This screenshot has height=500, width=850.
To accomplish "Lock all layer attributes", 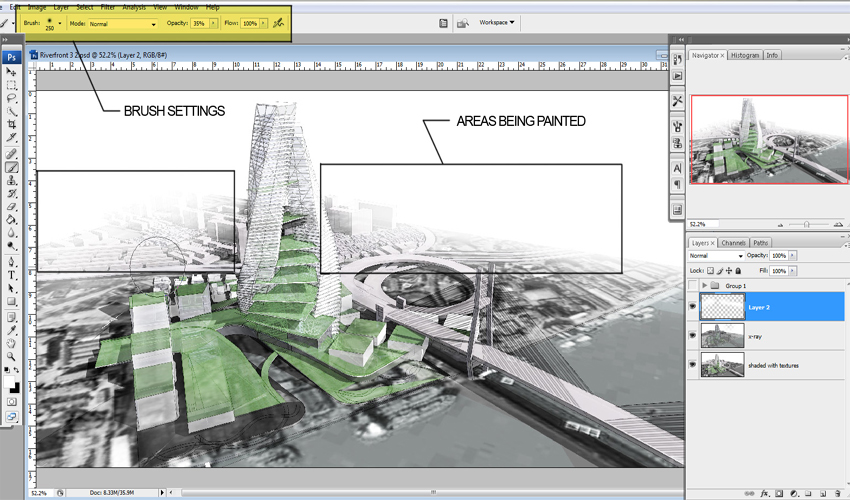I will [x=738, y=271].
